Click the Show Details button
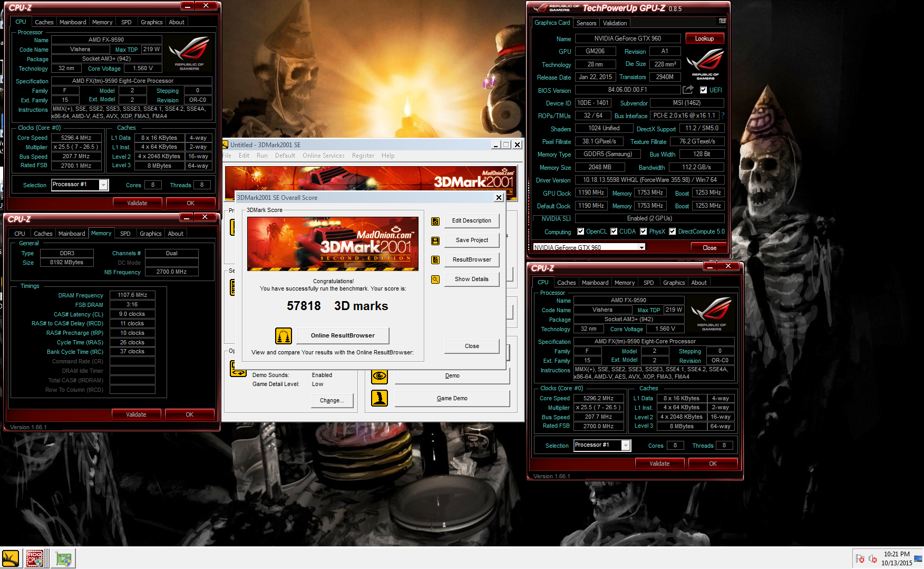Viewport: 924px width, 569px height. [x=472, y=279]
